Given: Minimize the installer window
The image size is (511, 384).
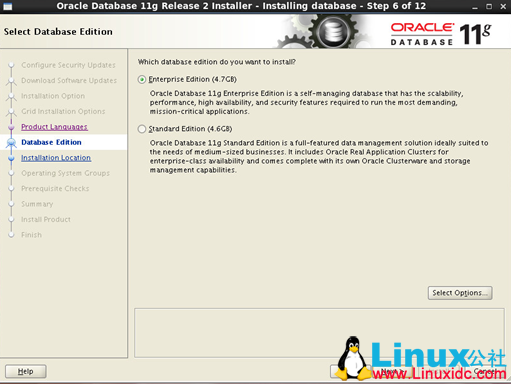Looking at the screenshot, I should (x=475, y=7).
